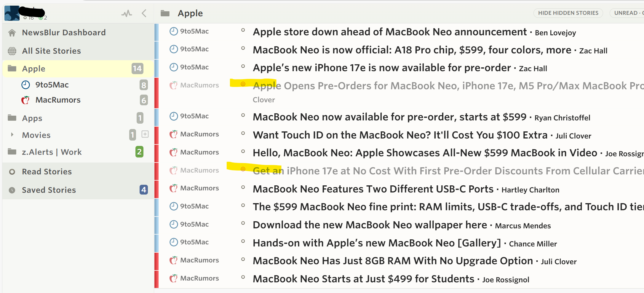Image resolution: width=644 pixels, height=293 pixels.
Task: Toggle read dot on Apple store down story
Action: click(x=243, y=30)
